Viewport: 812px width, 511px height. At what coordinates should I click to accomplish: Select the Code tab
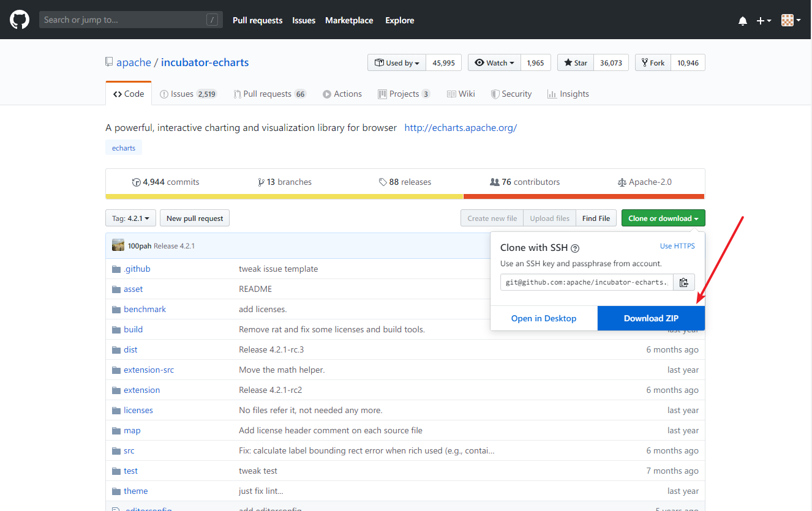click(x=129, y=94)
